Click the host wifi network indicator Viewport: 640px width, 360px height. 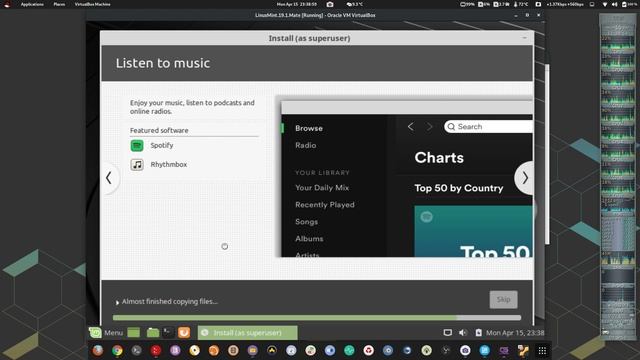605,4
